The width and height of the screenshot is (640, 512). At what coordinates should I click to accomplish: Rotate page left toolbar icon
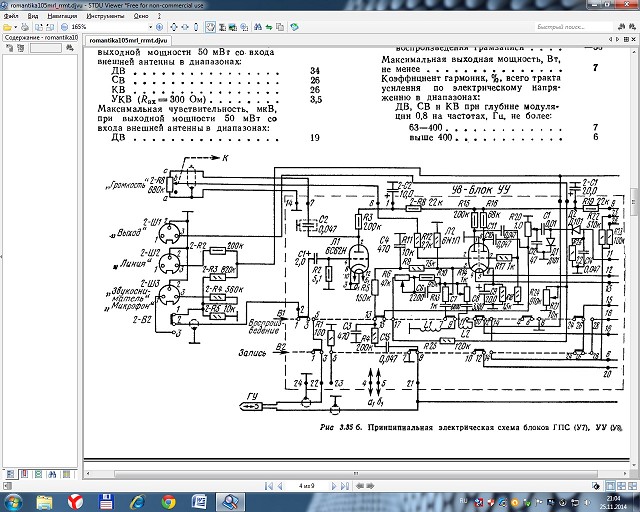39,27
